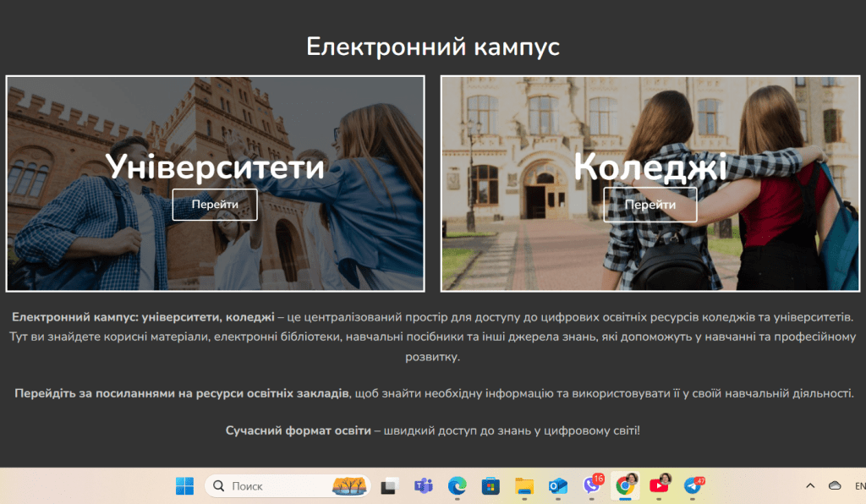
Task: Switch to Google Chrome in taskbar
Action: [626, 485]
